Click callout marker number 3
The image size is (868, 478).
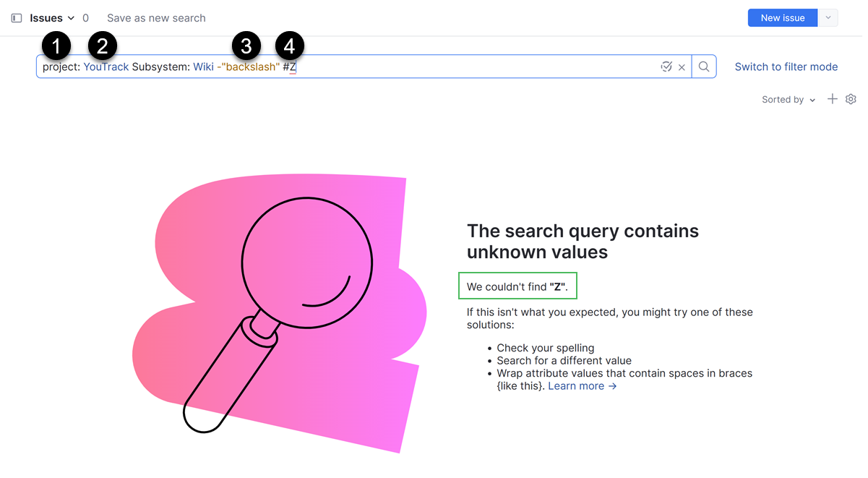point(246,46)
